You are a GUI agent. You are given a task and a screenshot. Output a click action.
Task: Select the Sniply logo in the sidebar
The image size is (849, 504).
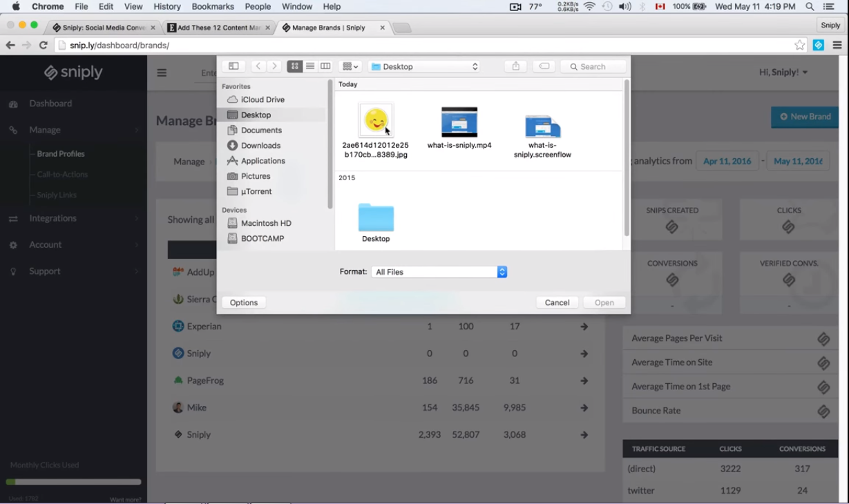[73, 71]
